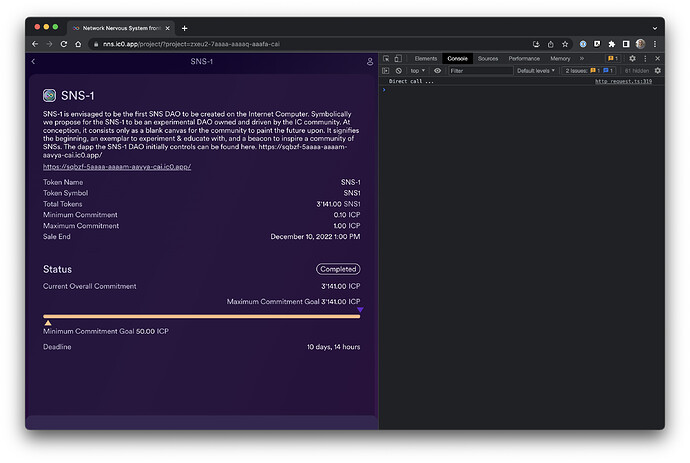The width and height of the screenshot is (690, 463).
Task: Click the 2 Issues link in console
Action: pos(589,70)
